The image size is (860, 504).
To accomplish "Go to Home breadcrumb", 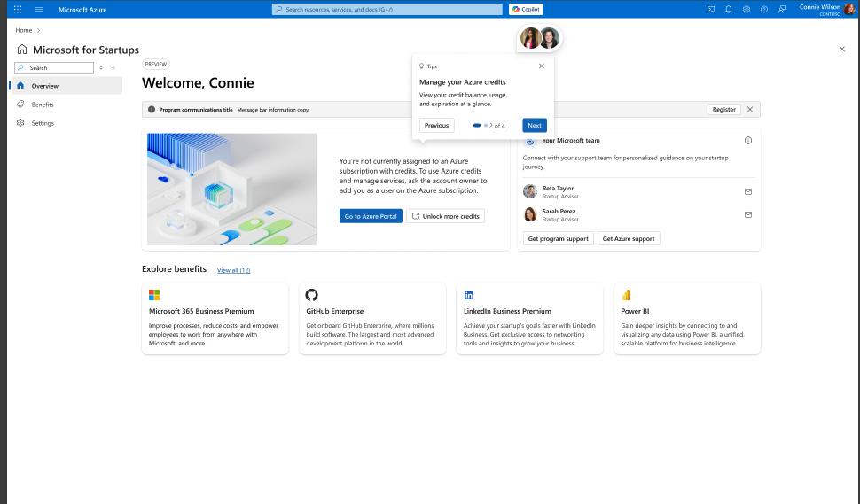I will (24, 30).
